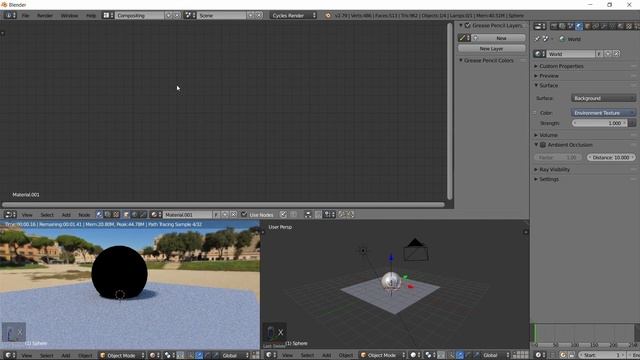
Task: Click the material browse sphere icon
Action: pos(156,214)
